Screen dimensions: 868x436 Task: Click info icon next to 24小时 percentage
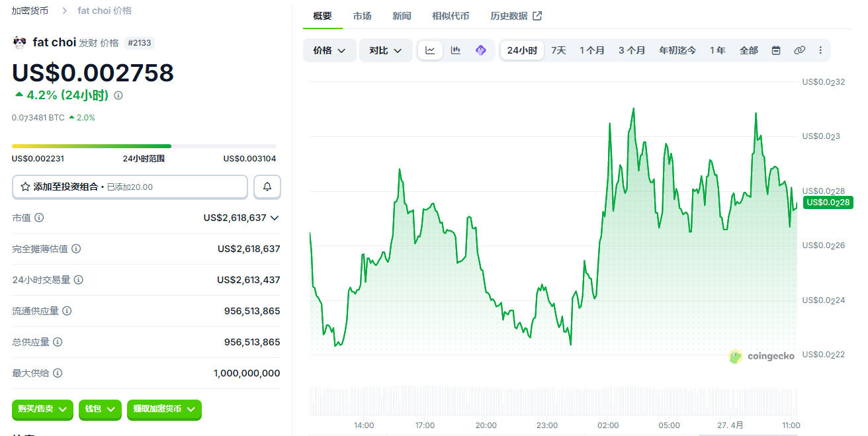coord(118,95)
